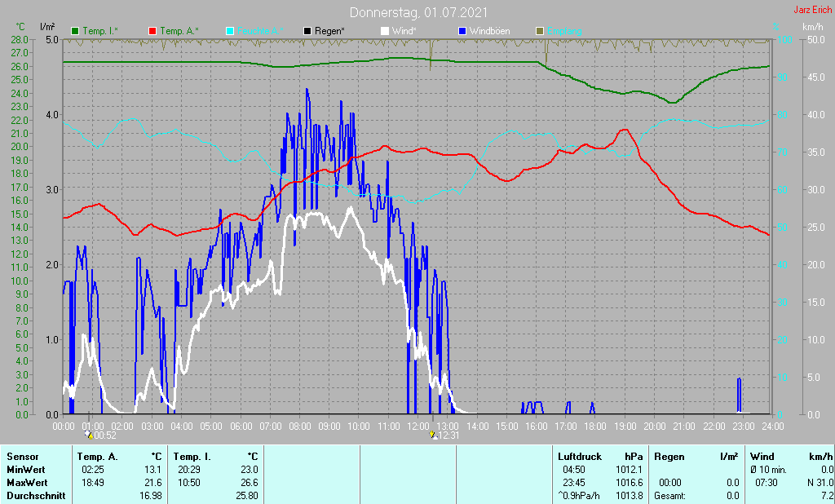The width and height of the screenshot is (835, 504).
Task: Click the cyan Feuchte A. legend square
Action: click(x=230, y=31)
